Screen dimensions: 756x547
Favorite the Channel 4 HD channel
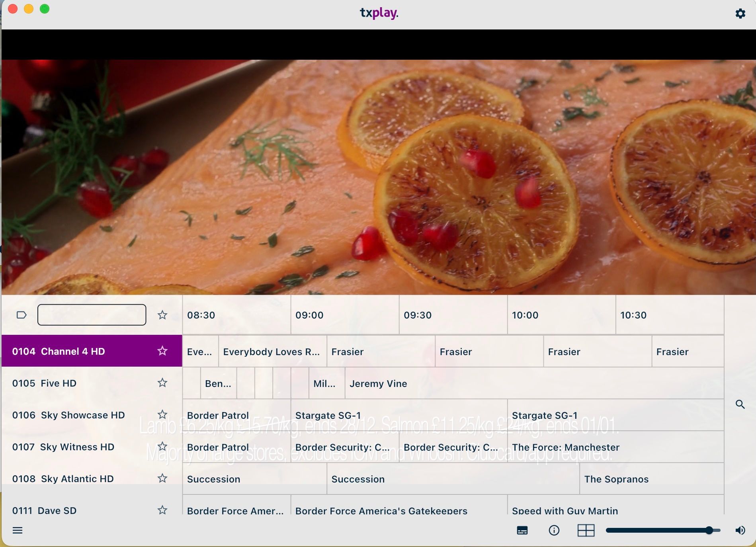tap(162, 351)
